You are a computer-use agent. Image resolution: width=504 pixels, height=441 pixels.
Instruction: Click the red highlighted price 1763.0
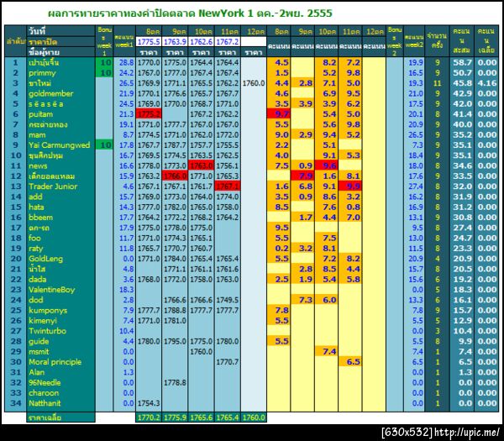coord(202,165)
